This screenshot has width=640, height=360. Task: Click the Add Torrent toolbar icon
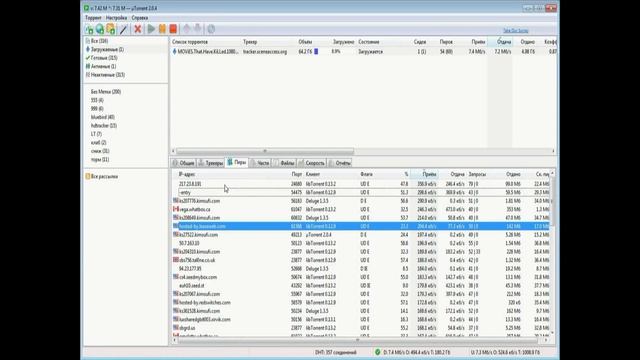tap(89, 29)
